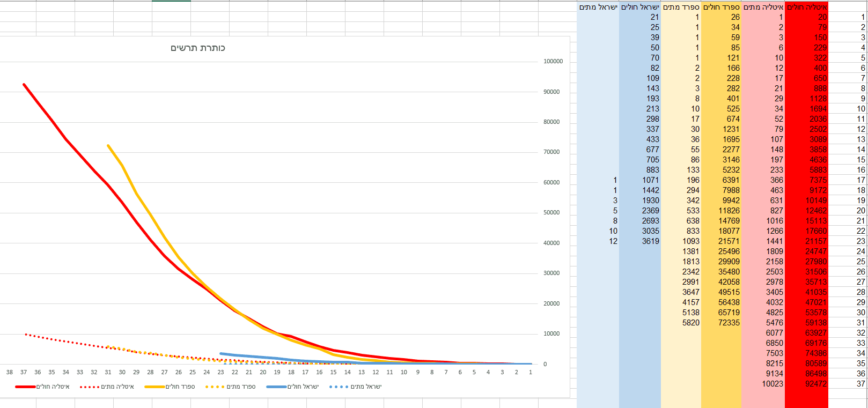Select the cell containing 63927
Image resolution: width=868 pixels, height=408 pixels.
806,333
